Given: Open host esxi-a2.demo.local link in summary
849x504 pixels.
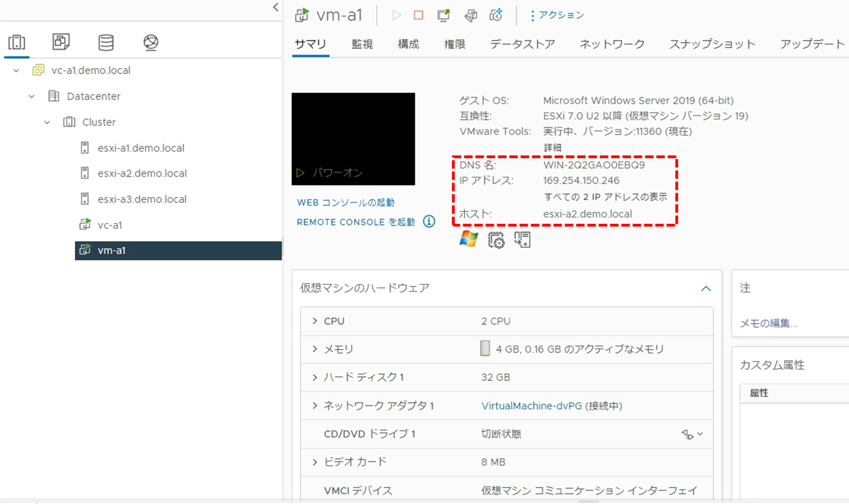Looking at the screenshot, I should point(587,214).
